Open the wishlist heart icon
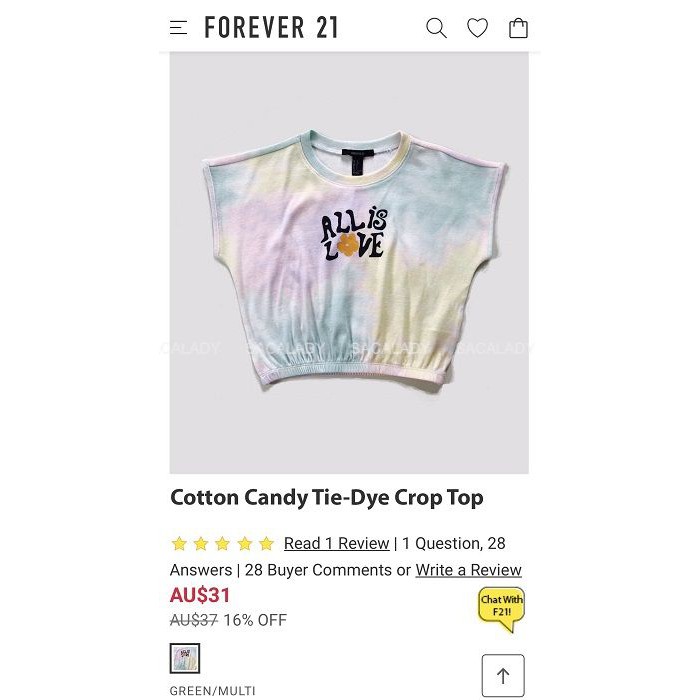This screenshot has width=700, height=700. click(477, 28)
